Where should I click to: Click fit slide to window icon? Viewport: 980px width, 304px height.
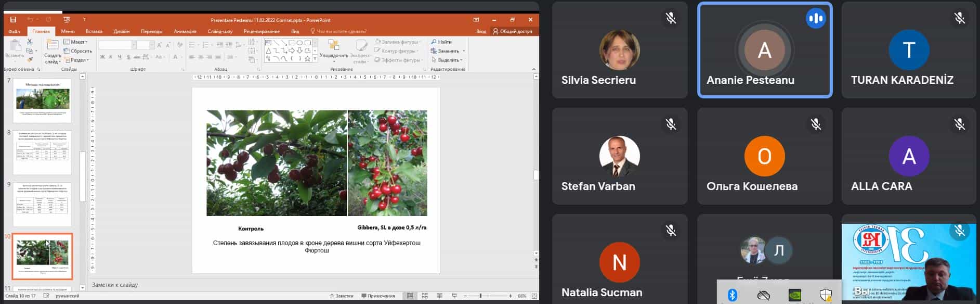click(534, 296)
